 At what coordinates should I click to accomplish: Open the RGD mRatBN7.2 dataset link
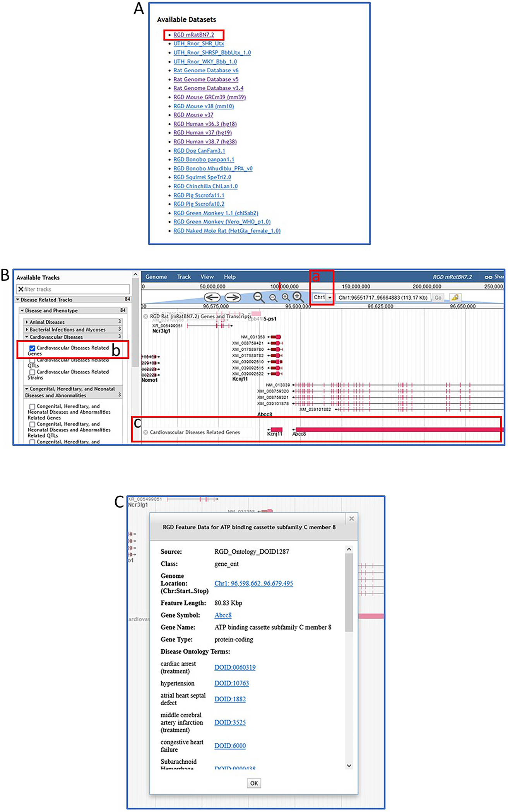pos(193,35)
